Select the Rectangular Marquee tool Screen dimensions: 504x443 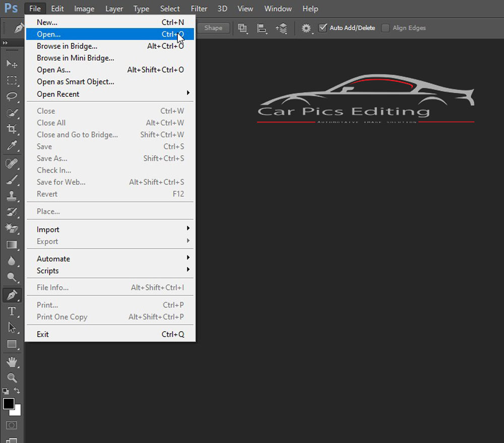(x=12, y=80)
